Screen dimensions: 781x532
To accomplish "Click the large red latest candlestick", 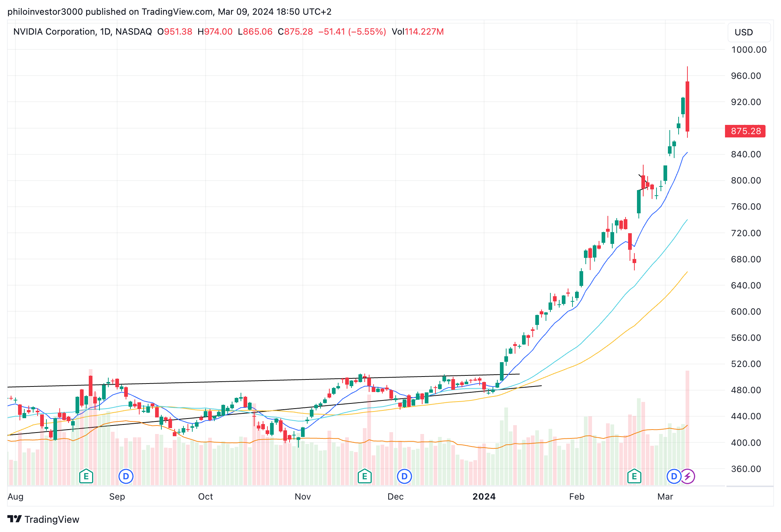I will pyautogui.click(x=687, y=107).
